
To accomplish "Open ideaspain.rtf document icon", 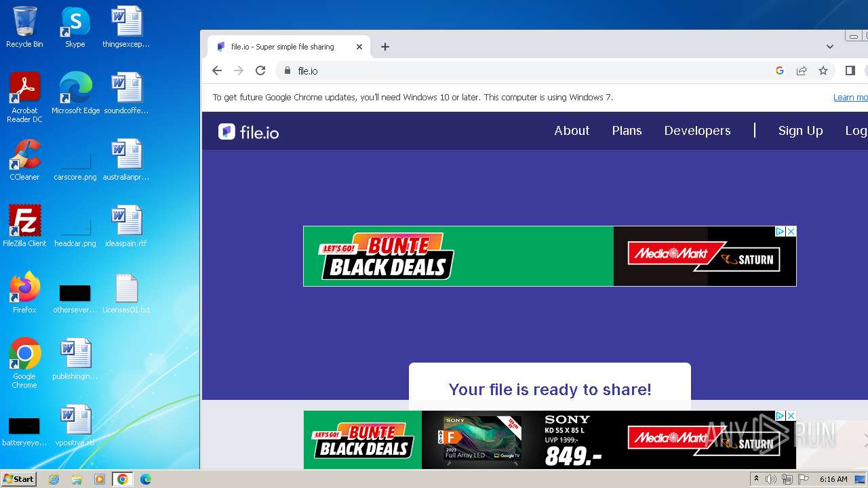I will tap(126, 226).
